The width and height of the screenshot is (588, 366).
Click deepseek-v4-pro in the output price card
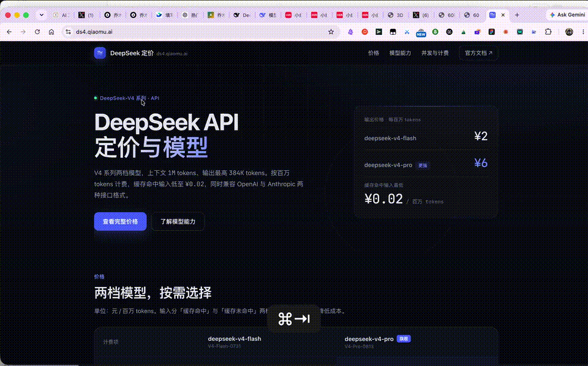point(388,165)
